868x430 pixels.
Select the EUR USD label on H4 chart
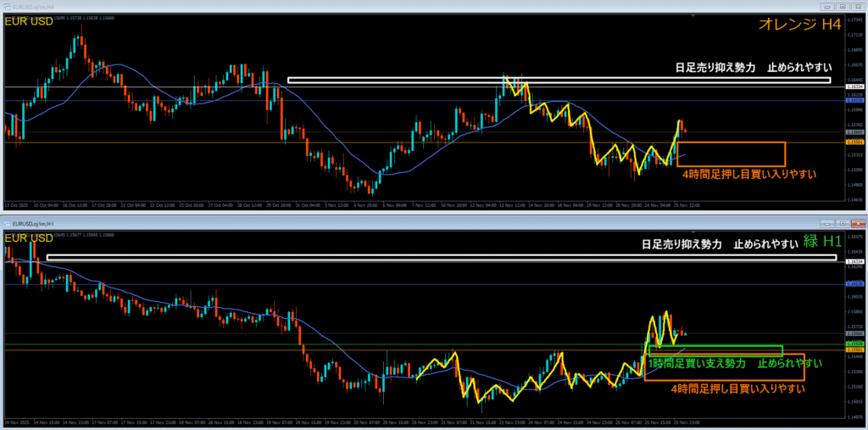(29, 21)
